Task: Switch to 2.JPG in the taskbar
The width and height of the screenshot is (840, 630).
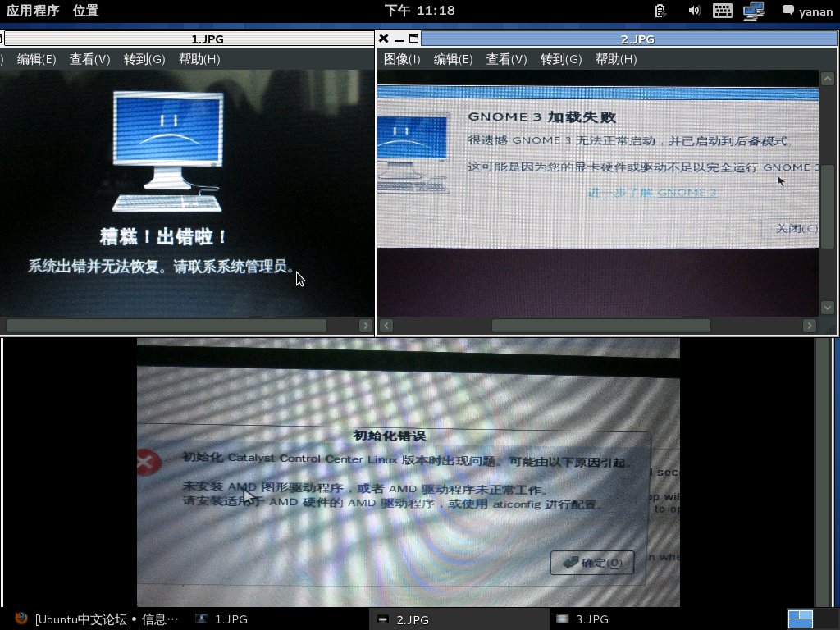Action: coord(458,619)
